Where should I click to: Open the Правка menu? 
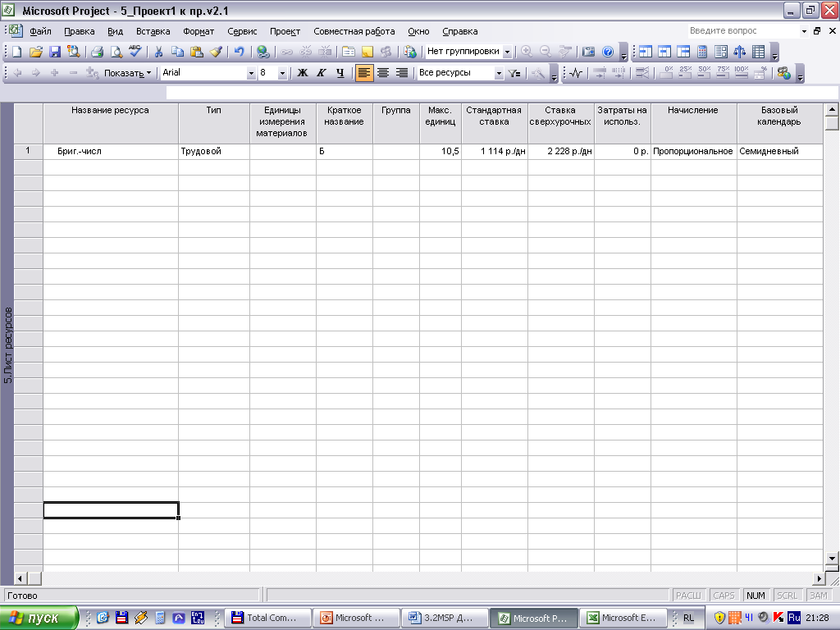coord(80,31)
